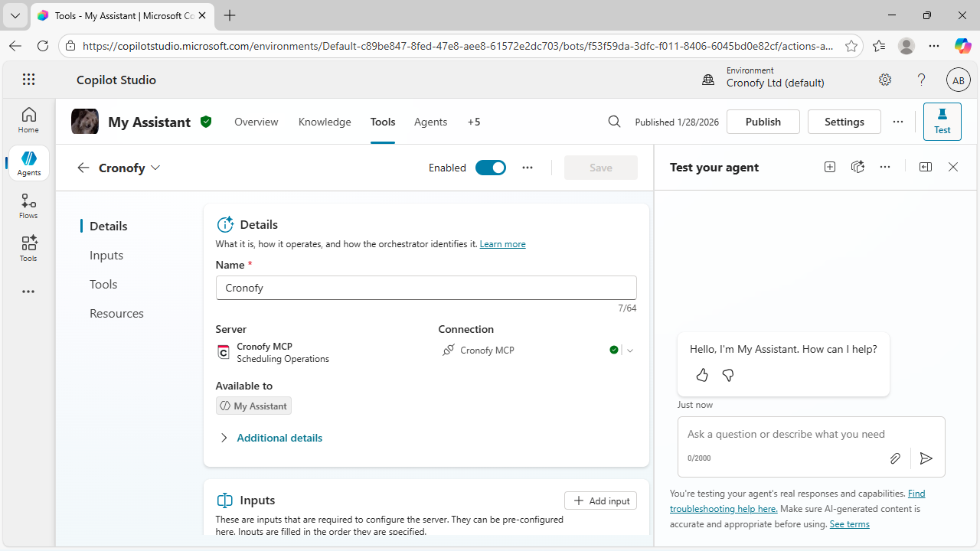Click the Published 1/28/2026 status text
Image resolution: width=980 pixels, height=551 pixels.
[x=677, y=122]
